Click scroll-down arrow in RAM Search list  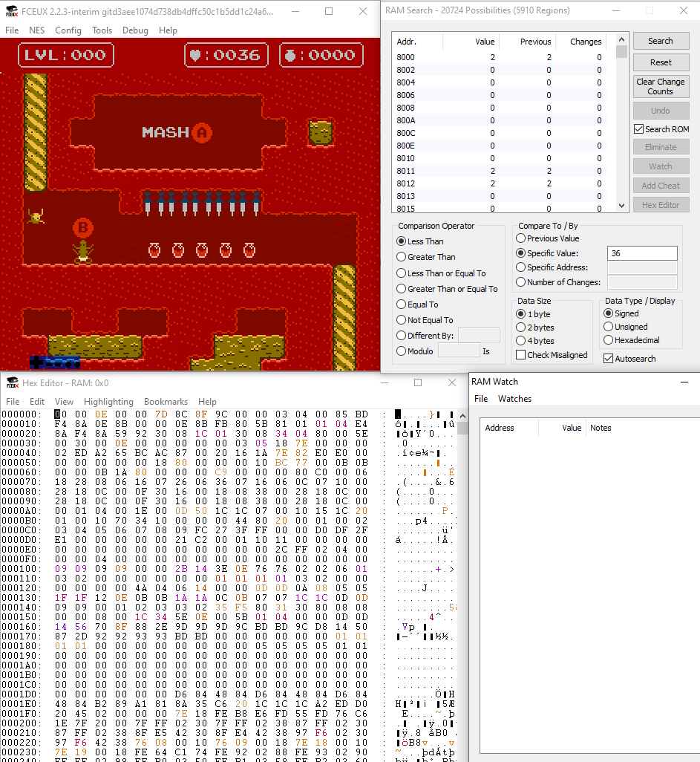tap(622, 206)
